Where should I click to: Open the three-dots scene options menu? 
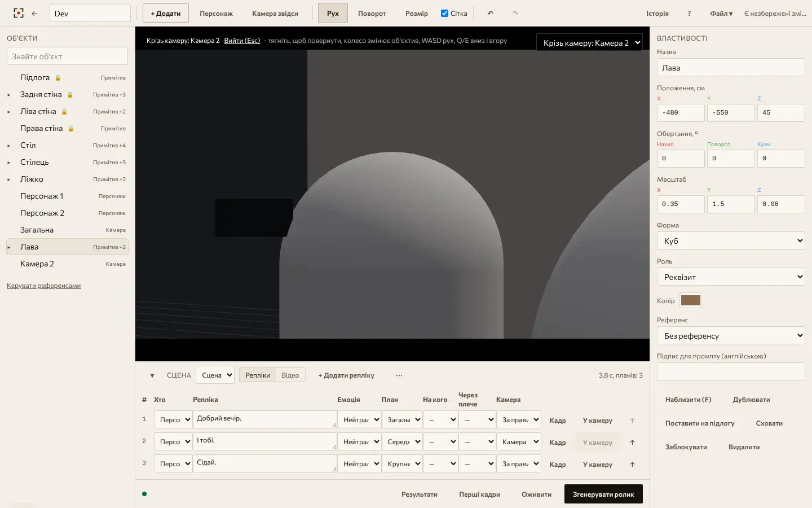coord(399,375)
